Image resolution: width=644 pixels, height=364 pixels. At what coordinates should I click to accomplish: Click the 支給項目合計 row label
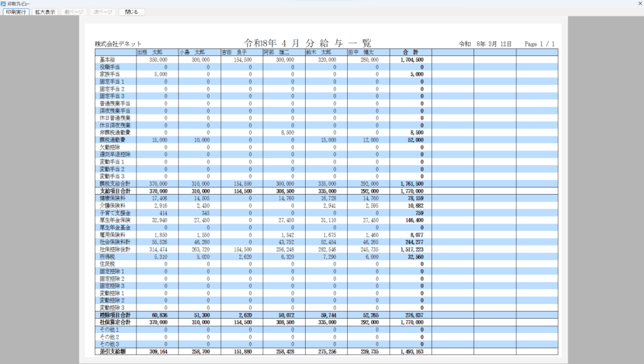[113, 190]
